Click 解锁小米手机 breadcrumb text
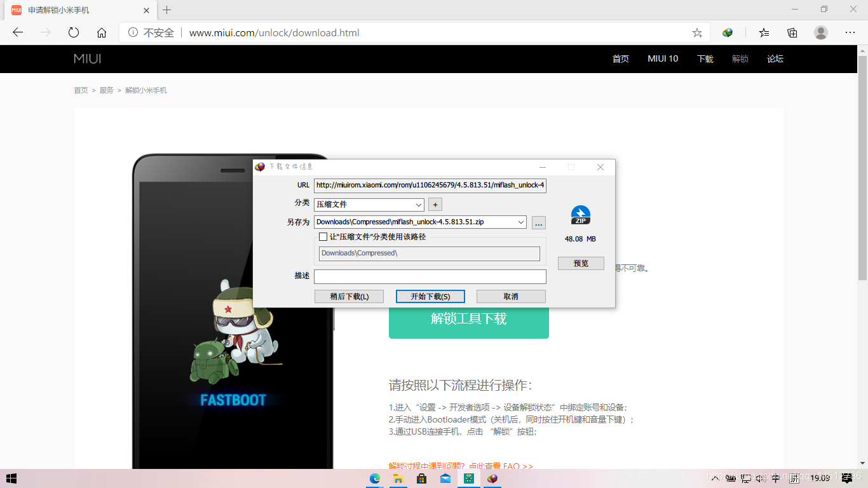868x488 pixels. (146, 90)
